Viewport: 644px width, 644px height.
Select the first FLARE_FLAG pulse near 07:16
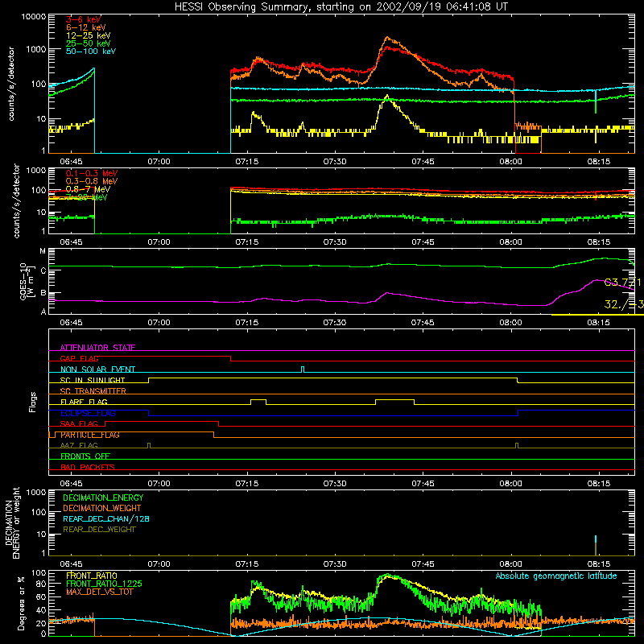click(x=258, y=402)
